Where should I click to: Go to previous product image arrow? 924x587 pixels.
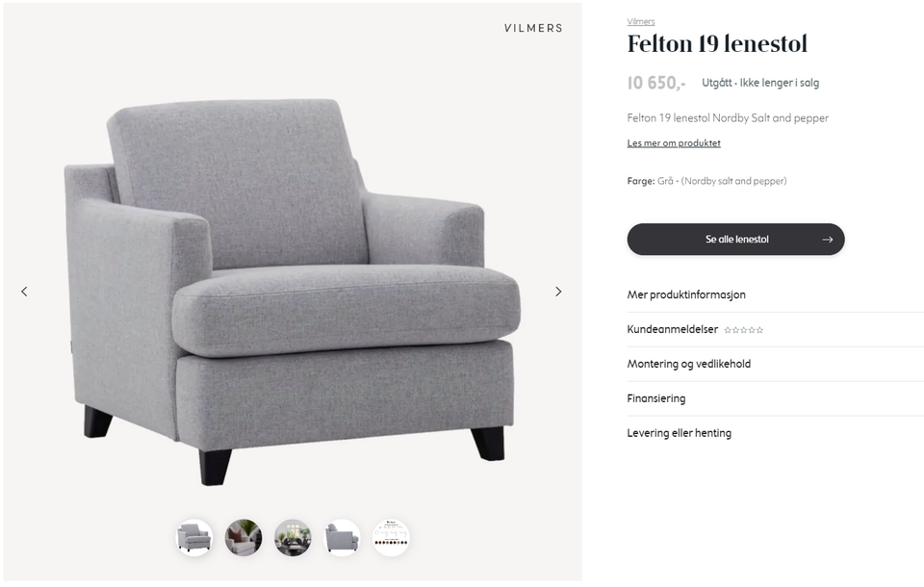point(24,292)
